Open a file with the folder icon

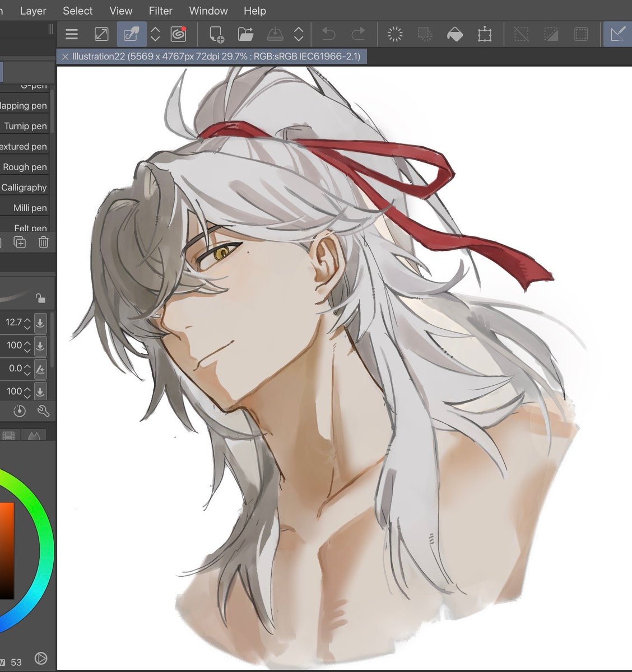[245, 35]
